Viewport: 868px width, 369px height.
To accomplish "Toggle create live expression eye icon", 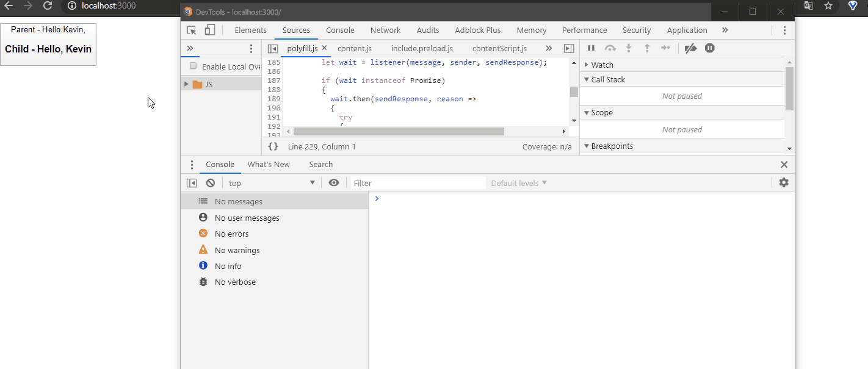I will pos(333,182).
